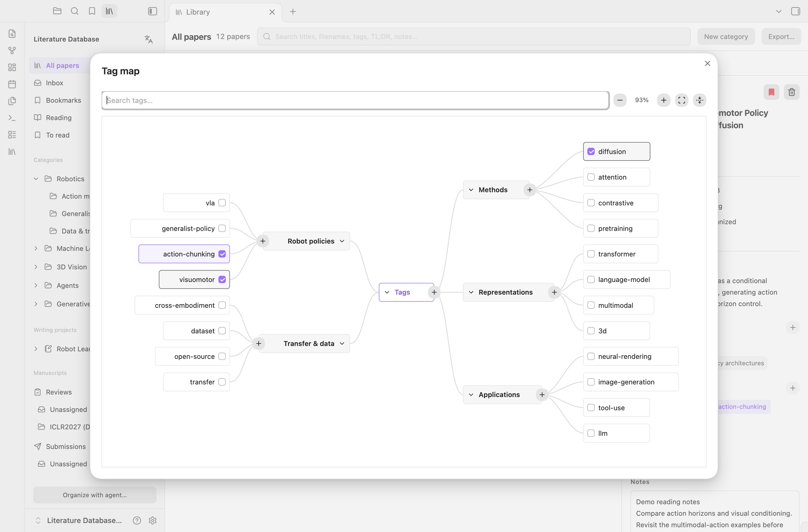The image size is (808, 532).
Task: Expand the Agents category
Action: 36,285
